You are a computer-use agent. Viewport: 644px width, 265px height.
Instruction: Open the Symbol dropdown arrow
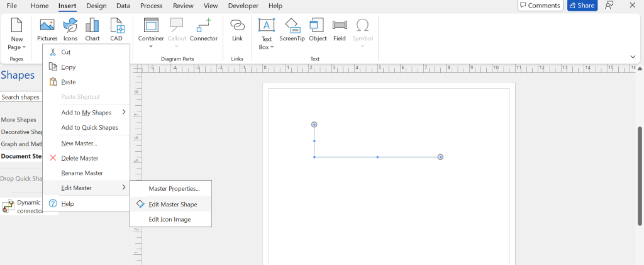click(x=363, y=47)
